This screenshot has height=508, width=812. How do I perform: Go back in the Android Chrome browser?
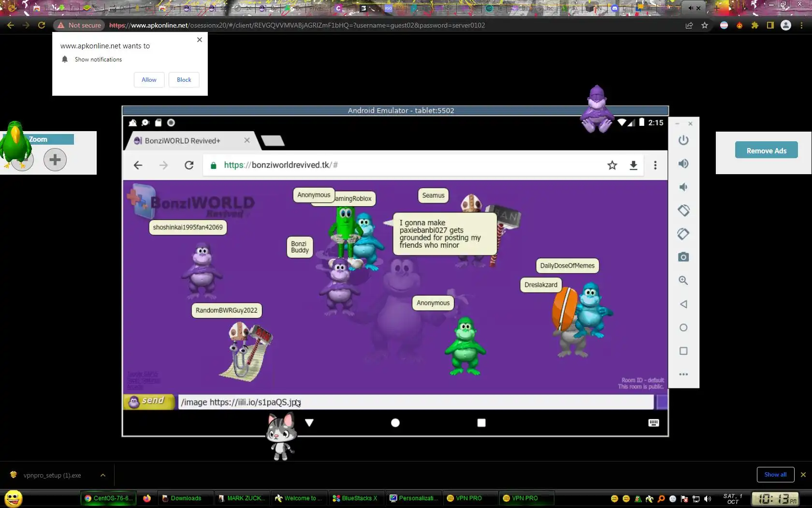point(138,165)
